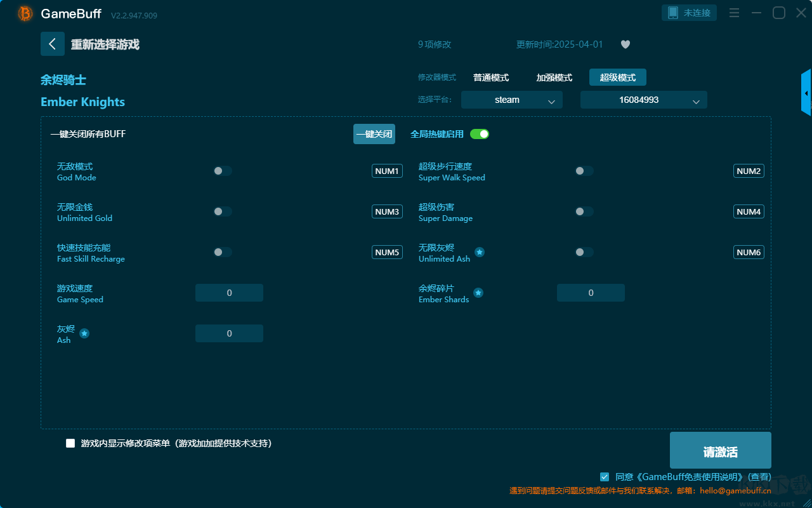812x508 pixels.
Task: Click the star badge beside Unlimited Ash
Action: [480, 252]
